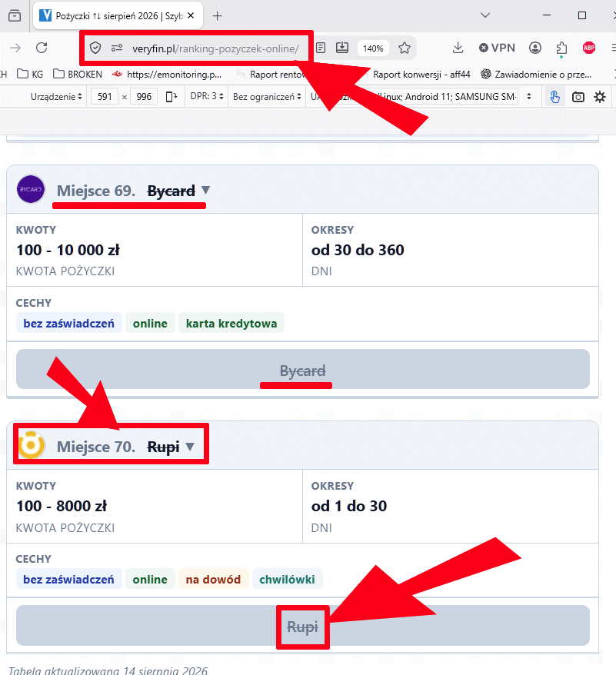616x675 pixels.
Task: Select the chwilówki tag
Action: pos(287,580)
